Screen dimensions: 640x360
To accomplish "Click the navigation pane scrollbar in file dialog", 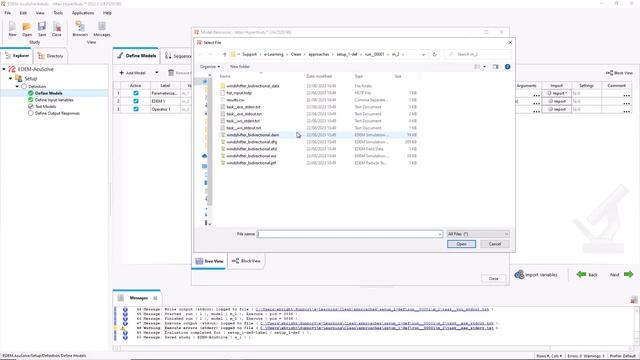I will (x=210, y=143).
